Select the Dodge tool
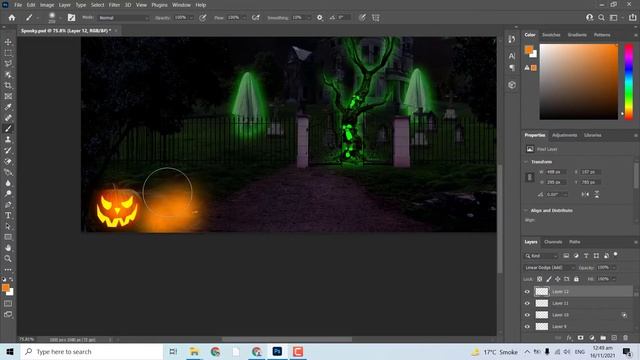The image size is (640, 360). click(8, 193)
